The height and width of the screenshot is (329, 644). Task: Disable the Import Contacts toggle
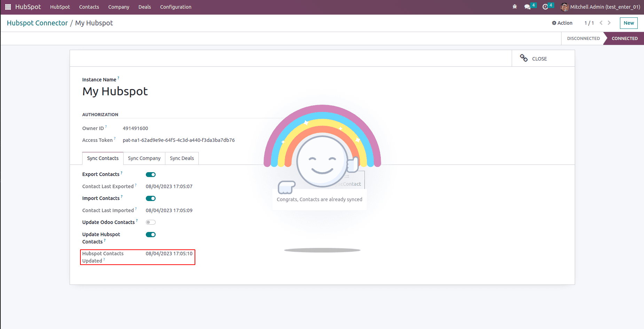point(151,199)
